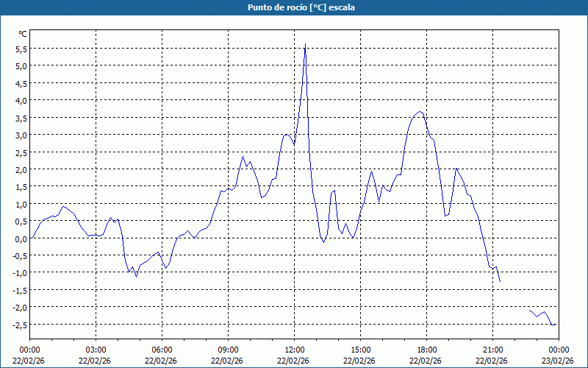Click the 23/02/26 date label

coord(558,361)
